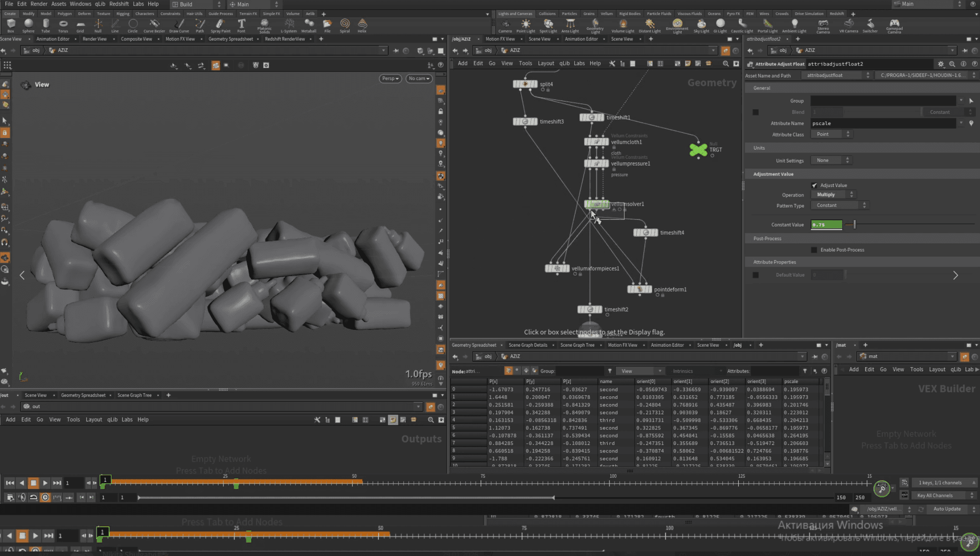Click the TRGT null node
980x556 pixels.
pyautogui.click(x=698, y=150)
